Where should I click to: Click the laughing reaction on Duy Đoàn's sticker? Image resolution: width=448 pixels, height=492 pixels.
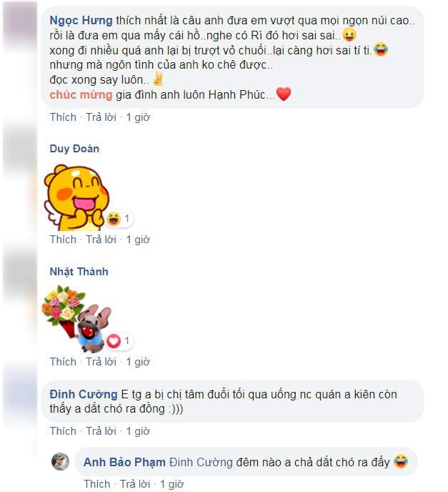coord(118,218)
